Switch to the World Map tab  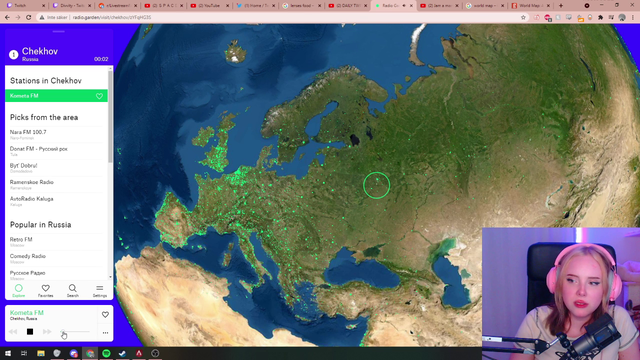pyautogui.click(x=531, y=6)
